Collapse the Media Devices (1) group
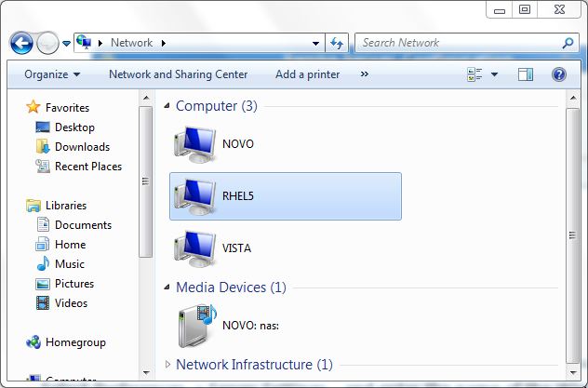This screenshot has height=388, width=588. [167, 288]
